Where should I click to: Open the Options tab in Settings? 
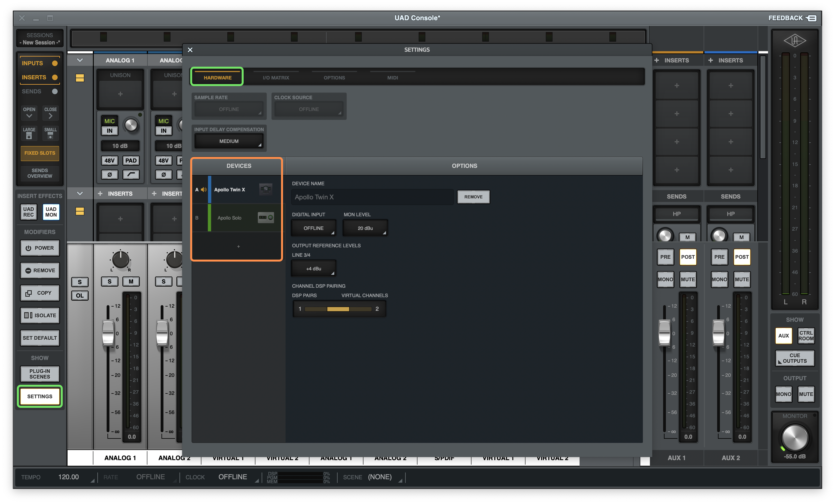(334, 77)
